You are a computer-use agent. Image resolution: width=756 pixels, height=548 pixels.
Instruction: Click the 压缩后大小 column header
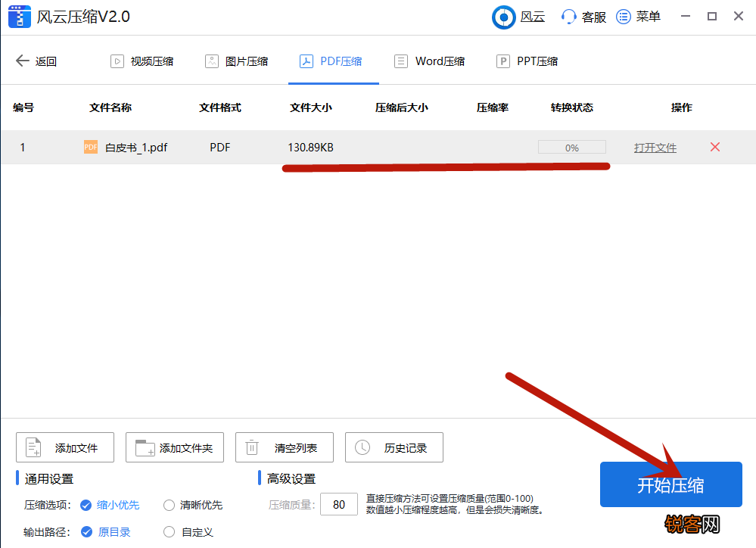pyautogui.click(x=402, y=107)
